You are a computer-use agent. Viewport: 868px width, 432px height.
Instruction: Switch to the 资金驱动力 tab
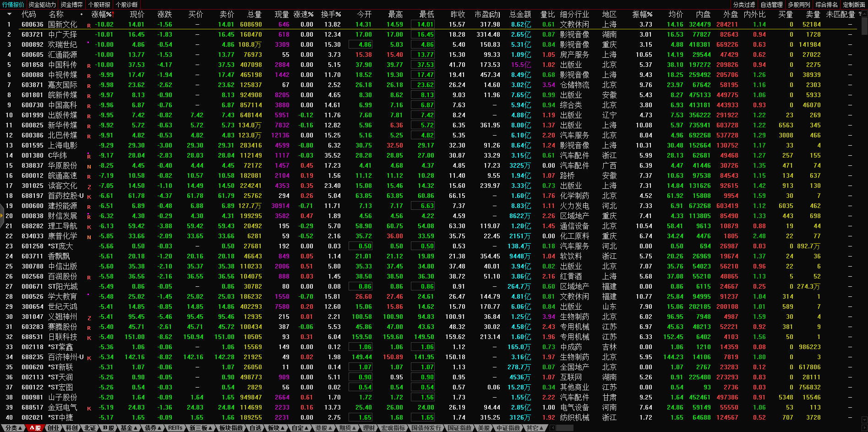click(x=42, y=5)
